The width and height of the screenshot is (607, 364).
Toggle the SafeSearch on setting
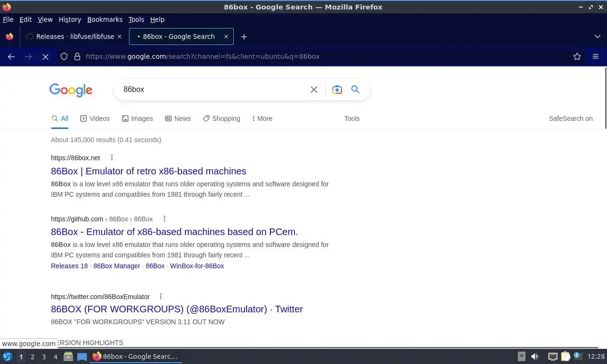pyautogui.click(x=570, y=118)
